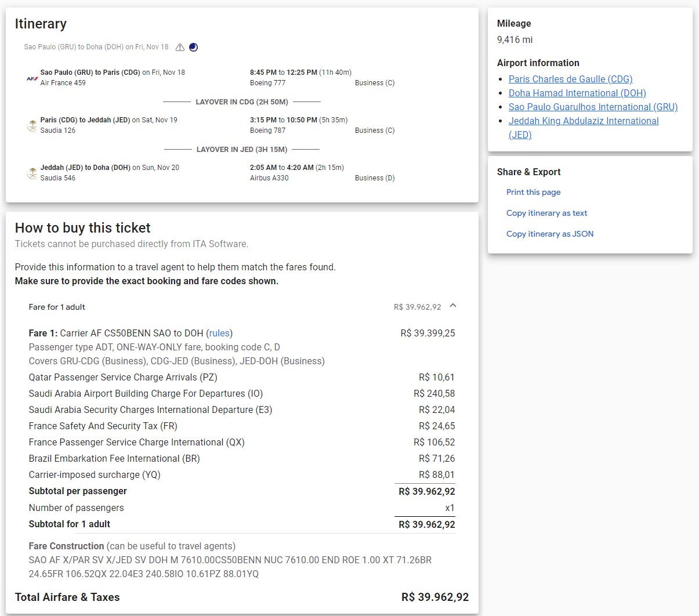699x616 pixels.
Task: Select 'Jeddah (JED) to Doha (DOH)' segment title
Action: [x=86, y=168]
